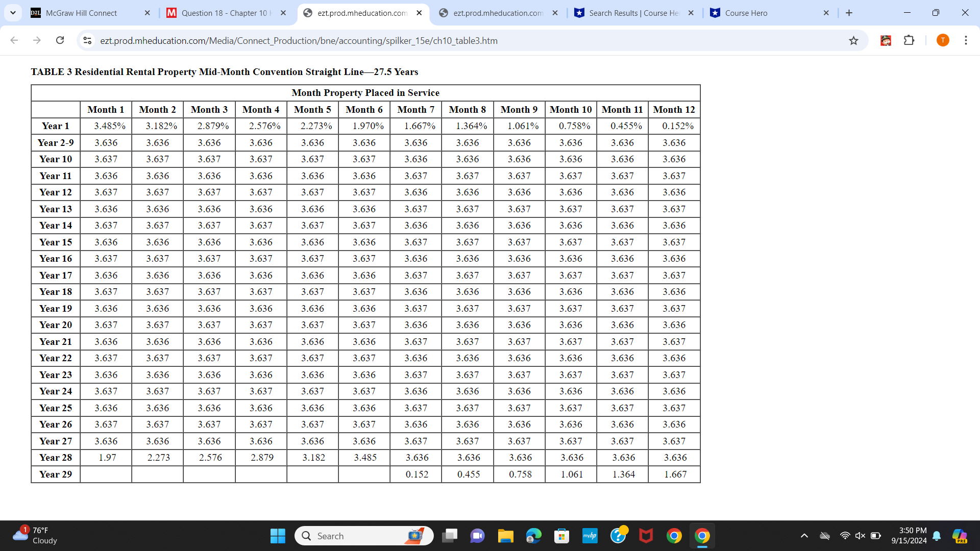980x551 pixels.
Task: Open the weather widget showing 76°F Cloudy
Action: pos(36,535)
